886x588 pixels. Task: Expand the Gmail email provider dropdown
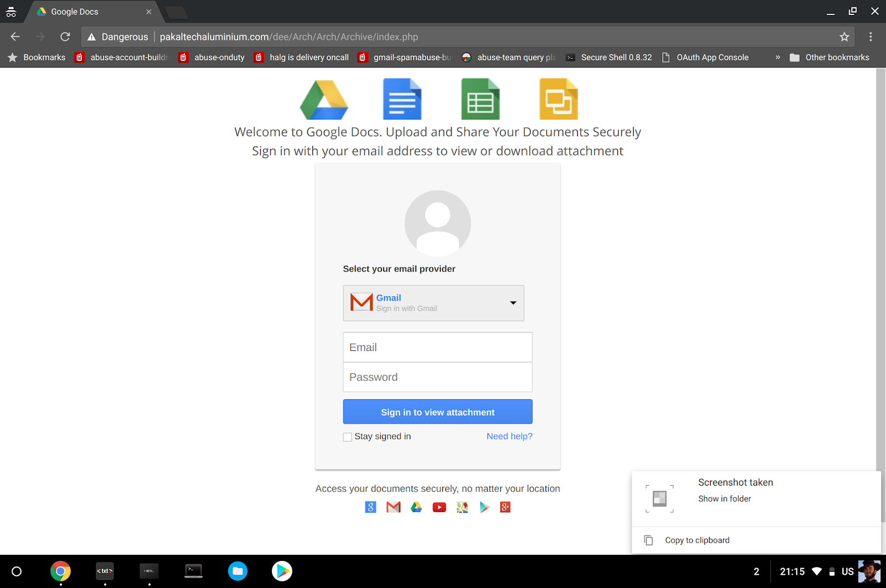[434, 303]
